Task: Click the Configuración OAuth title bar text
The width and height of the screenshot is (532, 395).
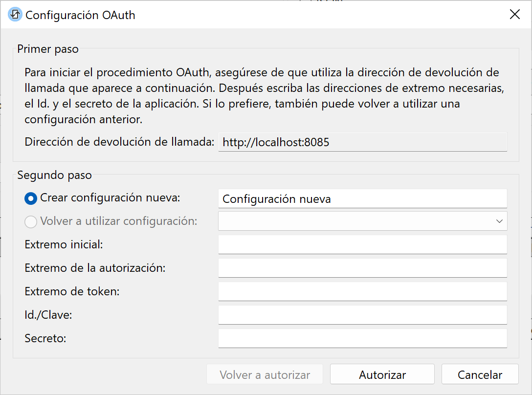Action: [x=80, y=15]
